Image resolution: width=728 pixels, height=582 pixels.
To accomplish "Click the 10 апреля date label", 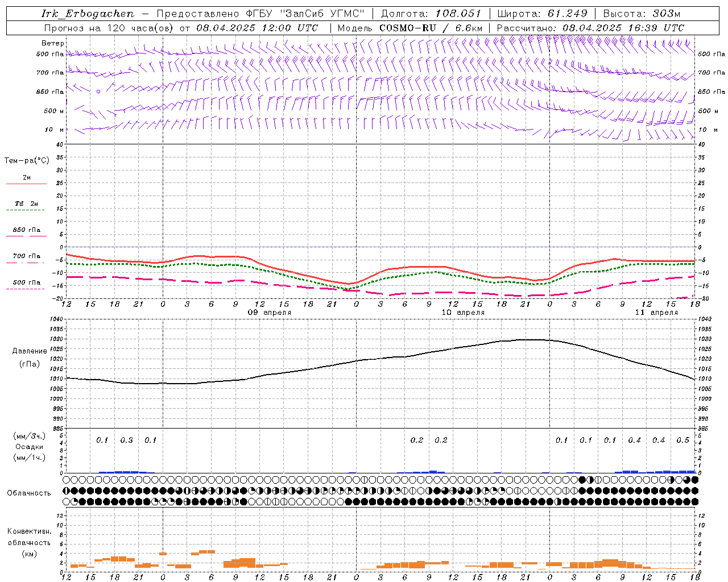I will click(463, 313).
